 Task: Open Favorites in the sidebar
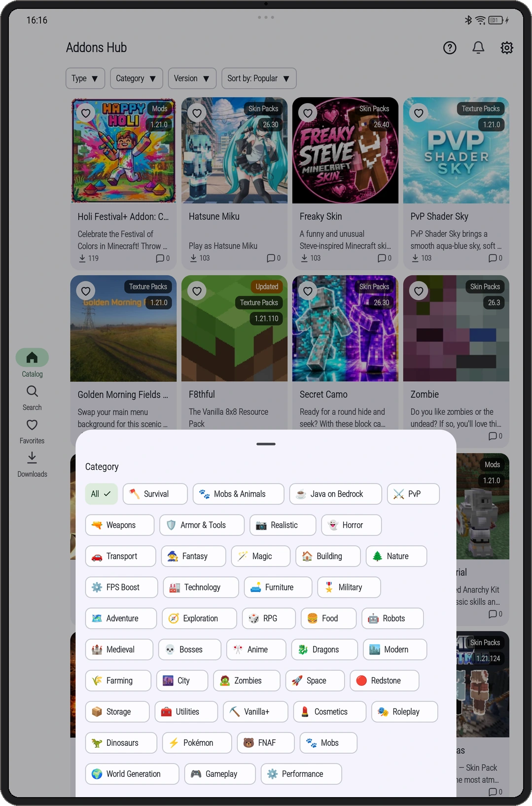tap(32, 431)
